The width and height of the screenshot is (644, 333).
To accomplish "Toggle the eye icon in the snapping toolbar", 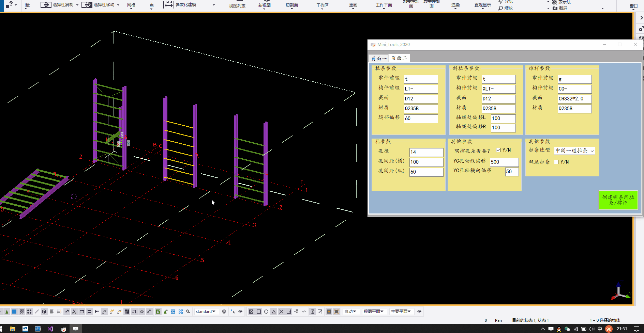I will coord(240,312).
